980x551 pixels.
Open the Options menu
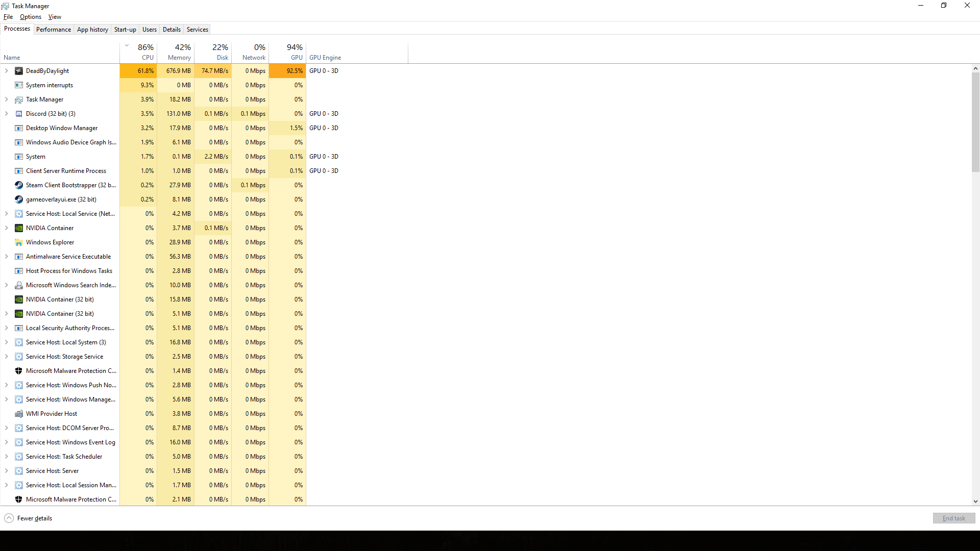coord(29,17)
